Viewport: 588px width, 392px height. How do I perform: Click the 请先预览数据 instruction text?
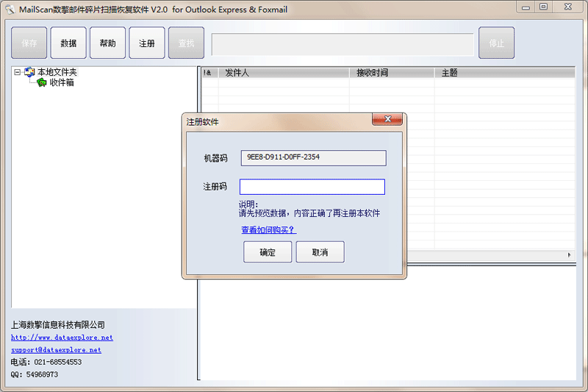(309, 213)
